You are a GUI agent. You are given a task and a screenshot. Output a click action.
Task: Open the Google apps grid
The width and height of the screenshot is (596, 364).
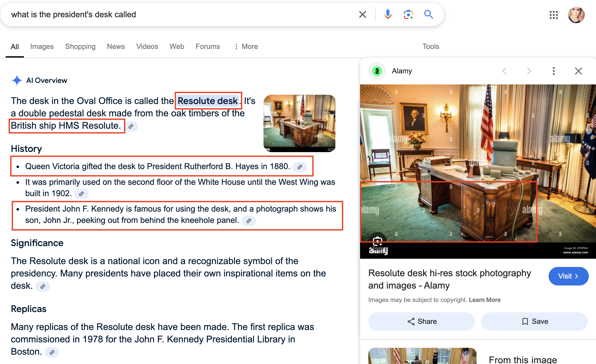(554, 15)
